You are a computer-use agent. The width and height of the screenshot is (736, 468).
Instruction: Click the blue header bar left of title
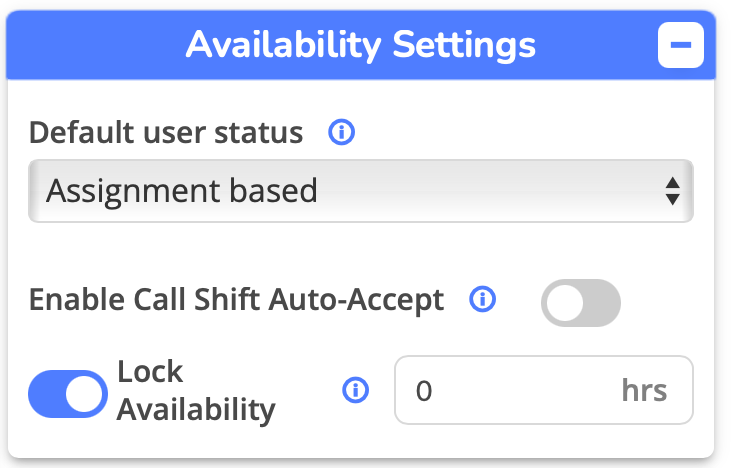click(94, 45)
